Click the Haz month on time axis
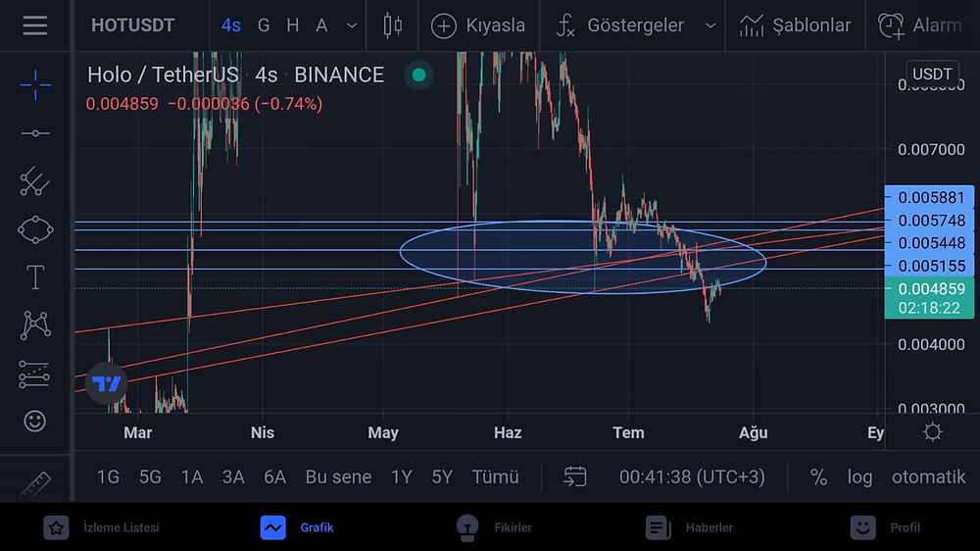 click(x=508, y=432)
